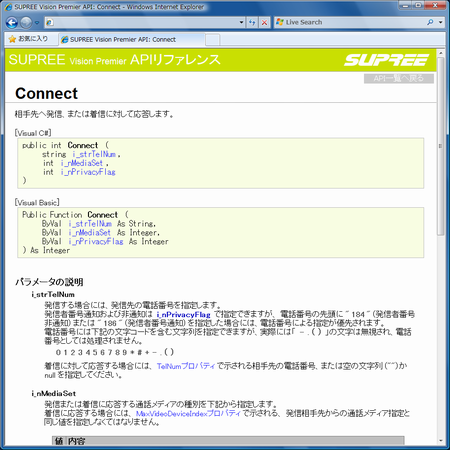Open i_strTelNum link in the C# signature

[94, 154]
